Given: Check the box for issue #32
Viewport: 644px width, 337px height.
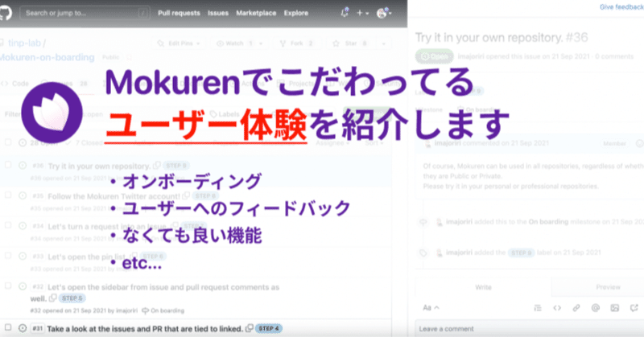Looking at the screenshot, I should pyautogui.click(x=8, y=286).
